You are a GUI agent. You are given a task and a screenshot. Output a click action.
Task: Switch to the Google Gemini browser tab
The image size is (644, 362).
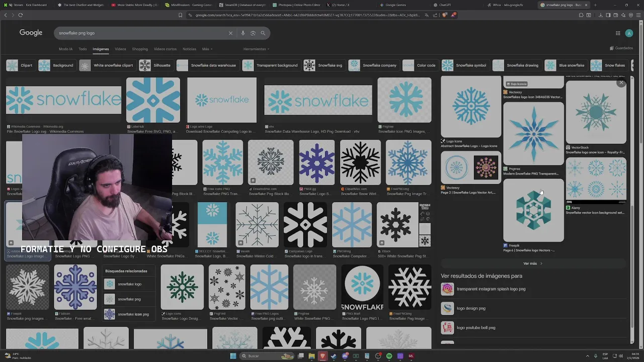402,5
